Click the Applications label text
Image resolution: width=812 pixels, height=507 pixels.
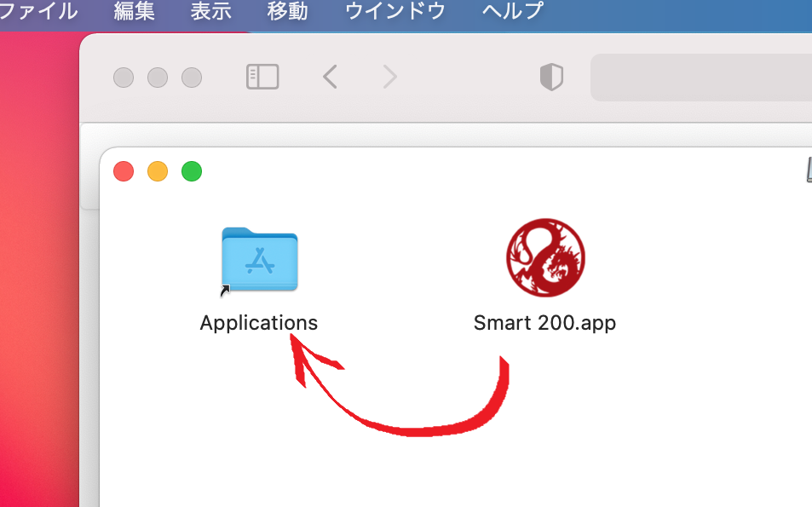point(259,323)
